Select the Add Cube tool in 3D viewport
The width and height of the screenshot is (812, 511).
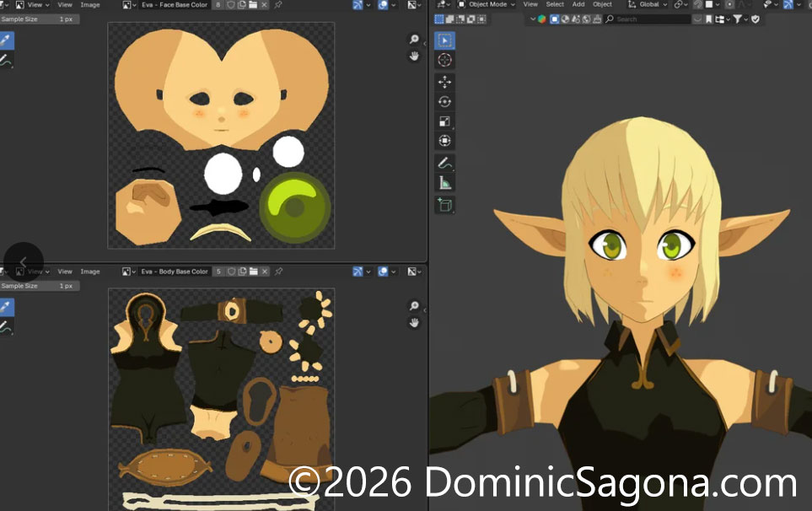444,205
